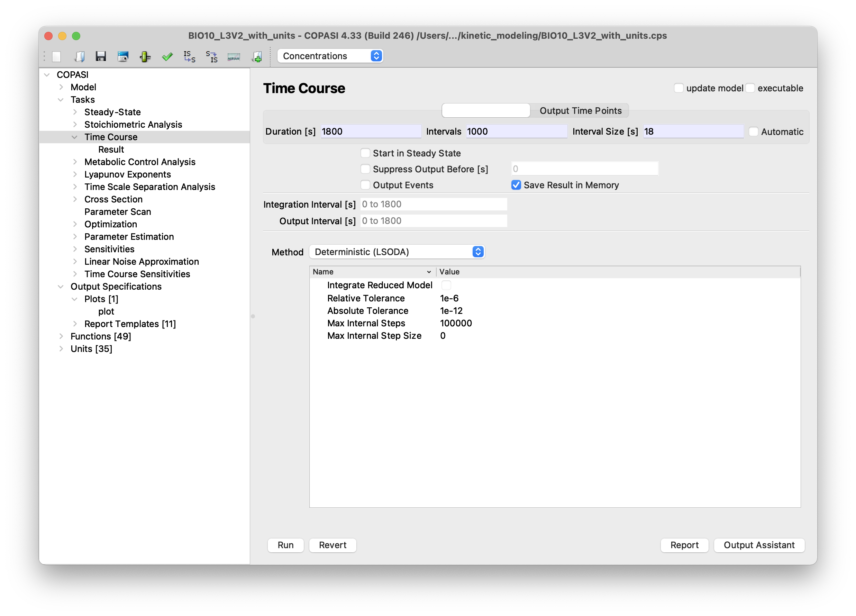Click the Max Internal Step Size value 0

(443, 336)
